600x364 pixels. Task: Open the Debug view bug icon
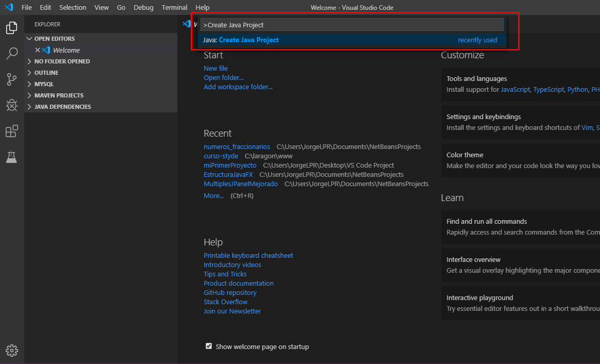(12, 105)
